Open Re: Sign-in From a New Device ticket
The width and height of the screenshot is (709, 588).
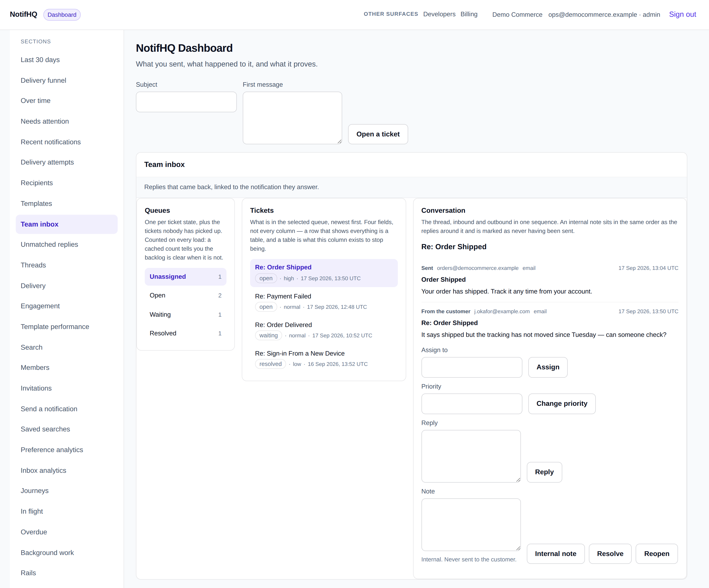coord(323,359)
